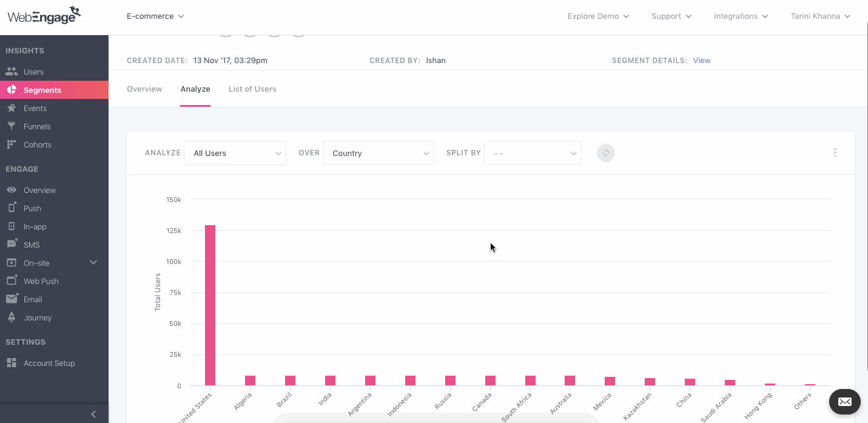Image resolution: width=868 pixels, height=423 pixels.
Task: Open the Analyze users dropdown showing All Users
Action: click(235, 153)
